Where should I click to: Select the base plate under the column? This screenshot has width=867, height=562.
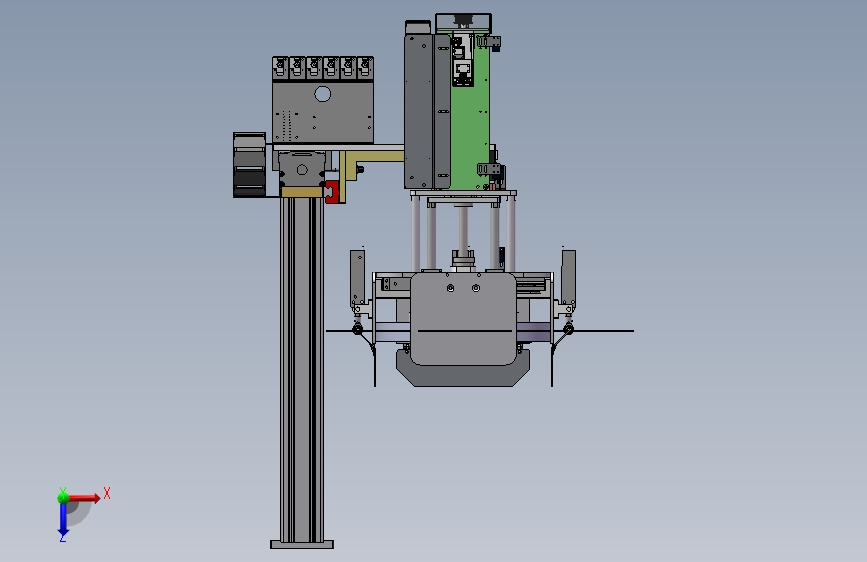302,545
